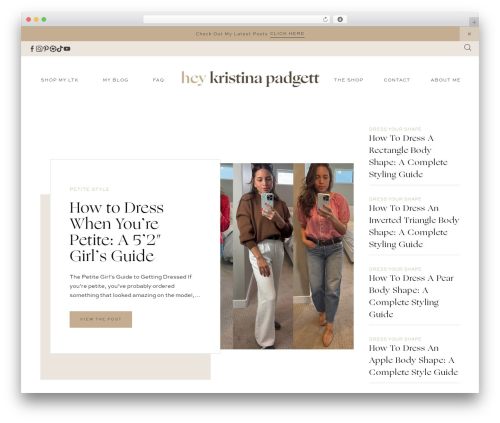Open the About Me navigation item

pyautogui.click(x=445, y=80)
